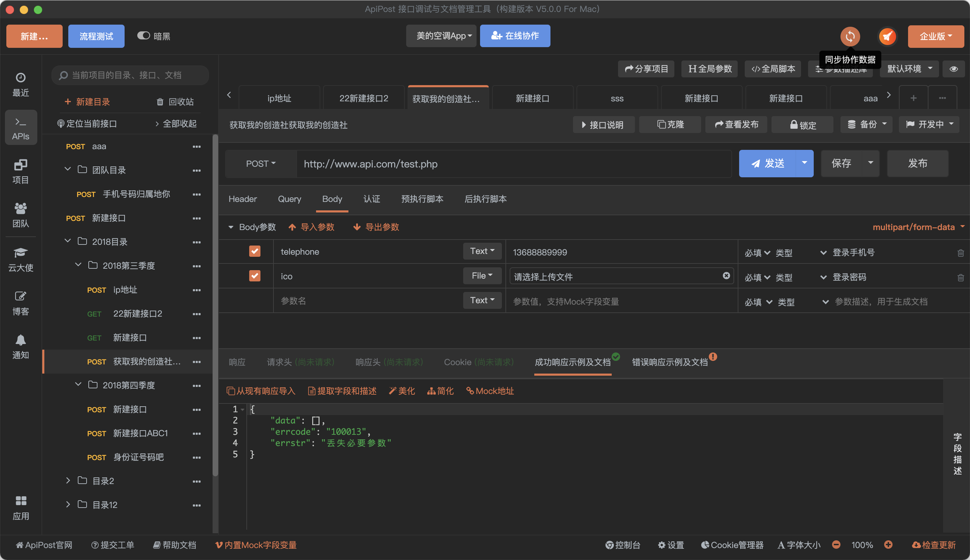Click the 全局参数 (H) icon
Image resolution: width=970 pixels, height=560 pixels.
(x=709, y=69)
